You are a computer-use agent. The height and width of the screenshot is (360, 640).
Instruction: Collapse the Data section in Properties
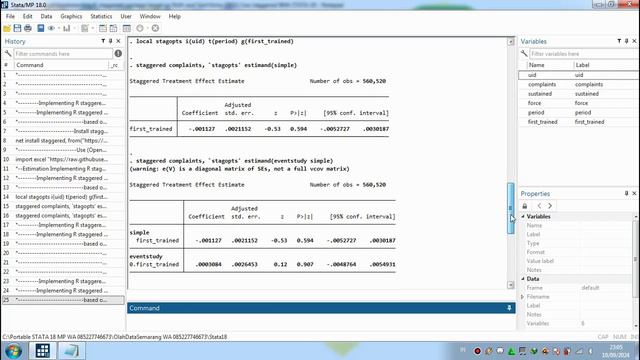523,279
